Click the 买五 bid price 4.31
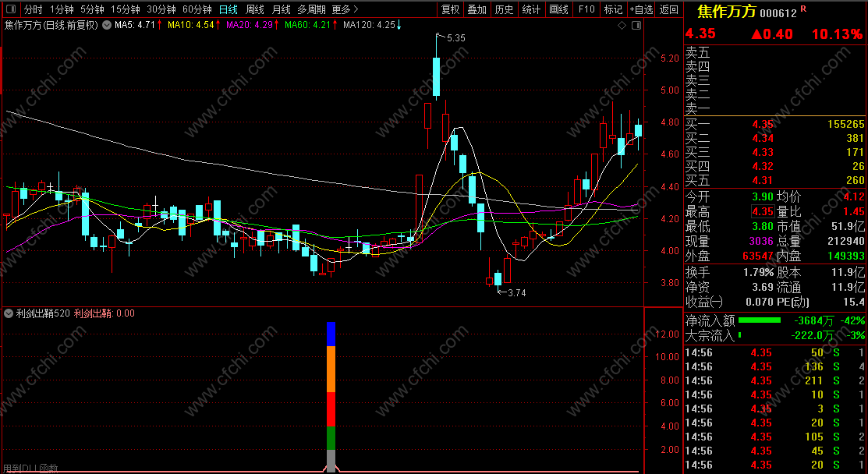868x474 pixels. pyautogui.click(x=762, y=180)
